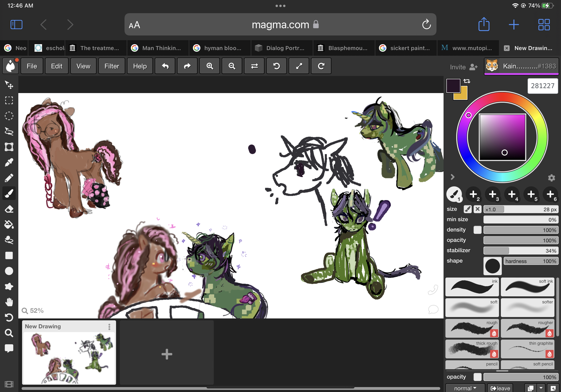Viewport: 561px width, 392px height.
Task: Open New Drawing thumbnail options menu
Action: click(109, 326)
